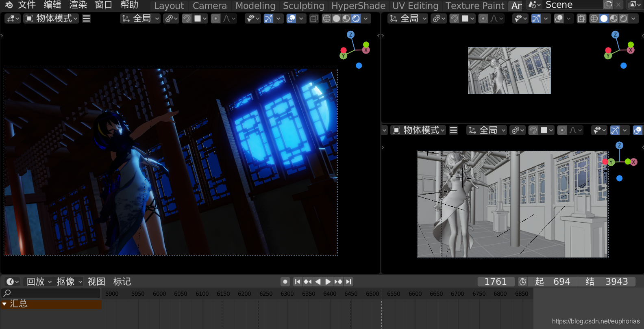Click the Scene name field
Image resolution: width=644 pixels, height=329 pixels.
(572, 5)
